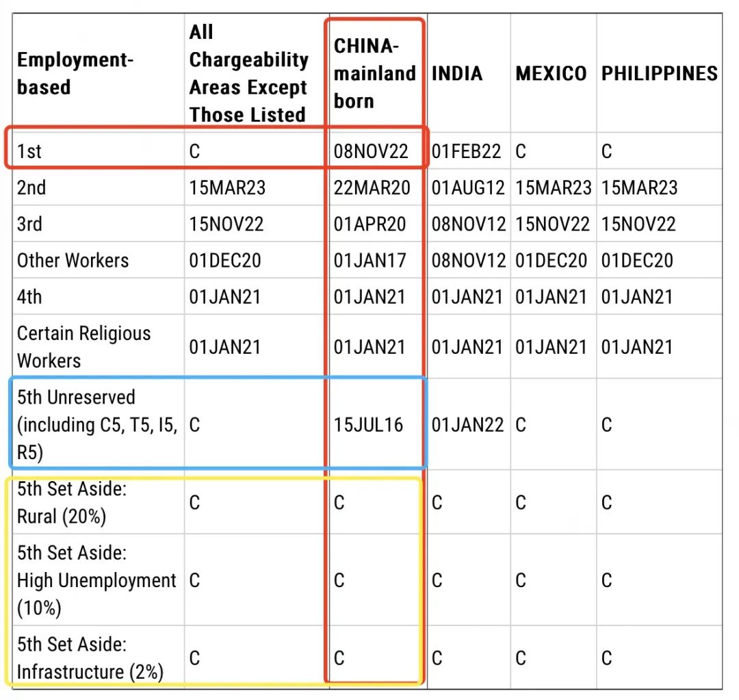739x700 pixels.
Task: Select 15MAR23 in the Mexico 2nd cell
Action: tap(554, 187)
